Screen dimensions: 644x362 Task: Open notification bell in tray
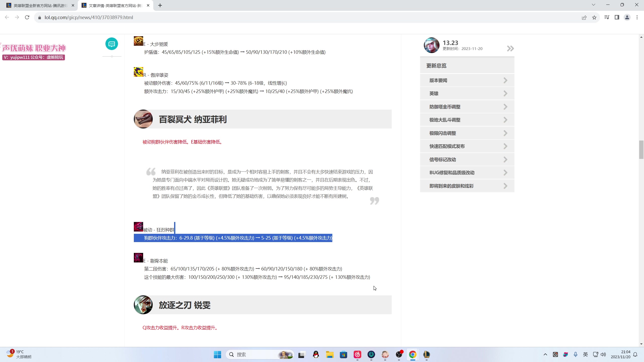pyautogui.click(x=635, y=354)
